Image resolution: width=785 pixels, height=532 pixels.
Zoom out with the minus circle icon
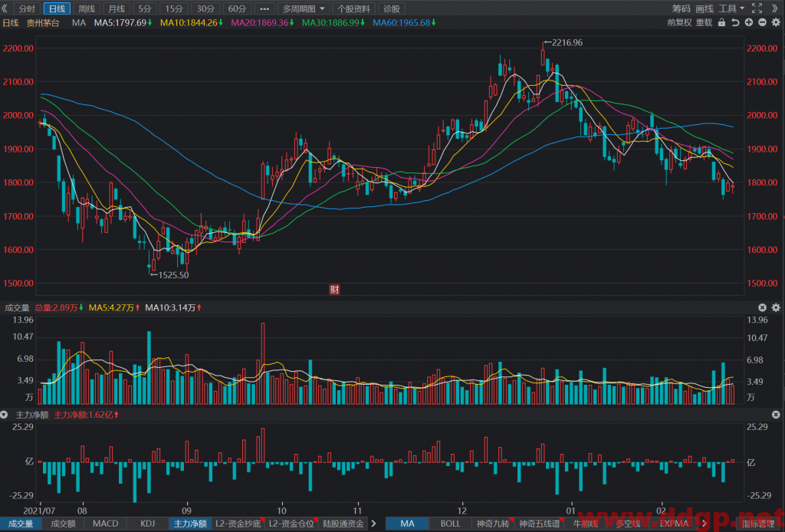click(762, 22)
